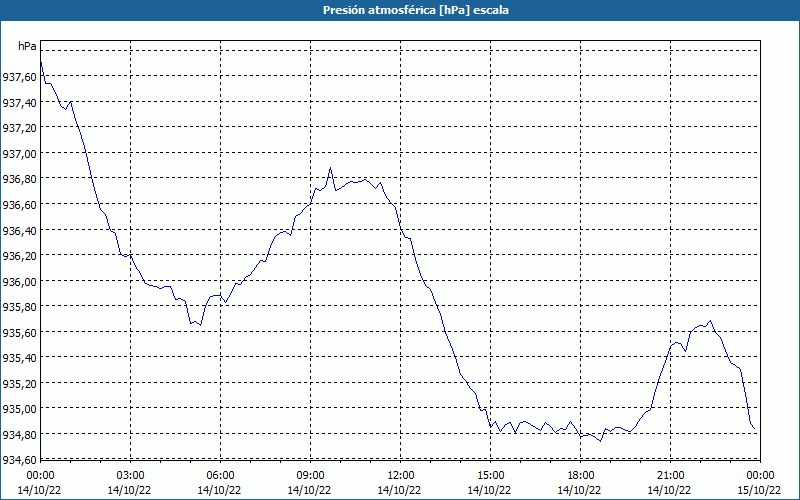This screenshot has height=500, width=800.
Task: Click the 934,60 y-axis label
Action: 19,460
